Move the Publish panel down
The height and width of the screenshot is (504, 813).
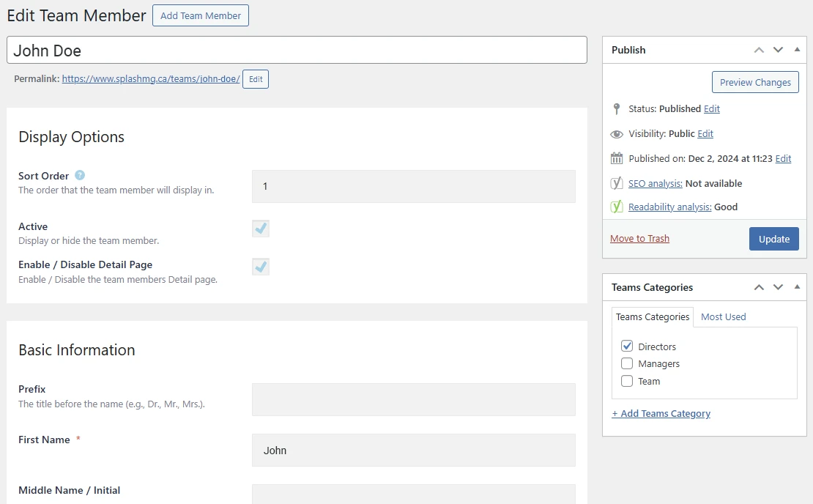[778, 50]
